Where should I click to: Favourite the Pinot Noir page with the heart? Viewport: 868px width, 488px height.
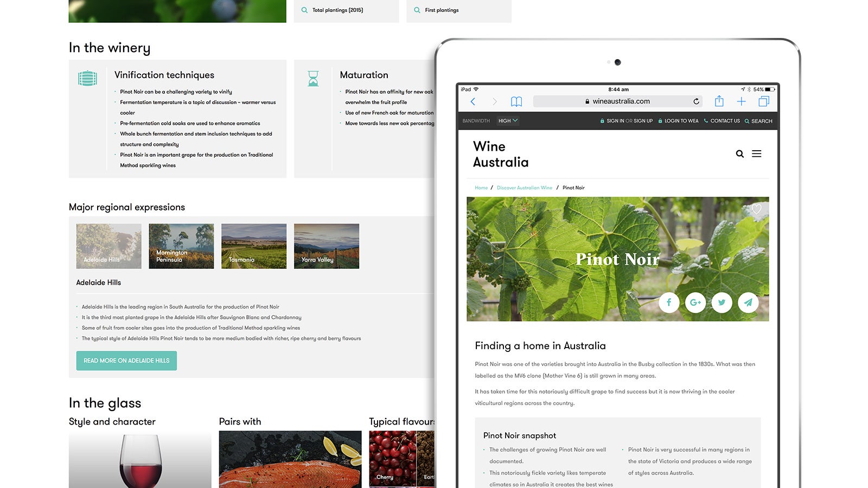coord(756,209)
